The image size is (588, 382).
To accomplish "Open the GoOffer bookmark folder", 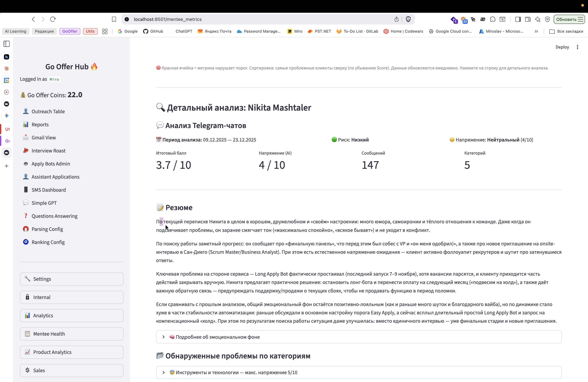I will pyautogui.click(x=70, y=31).
